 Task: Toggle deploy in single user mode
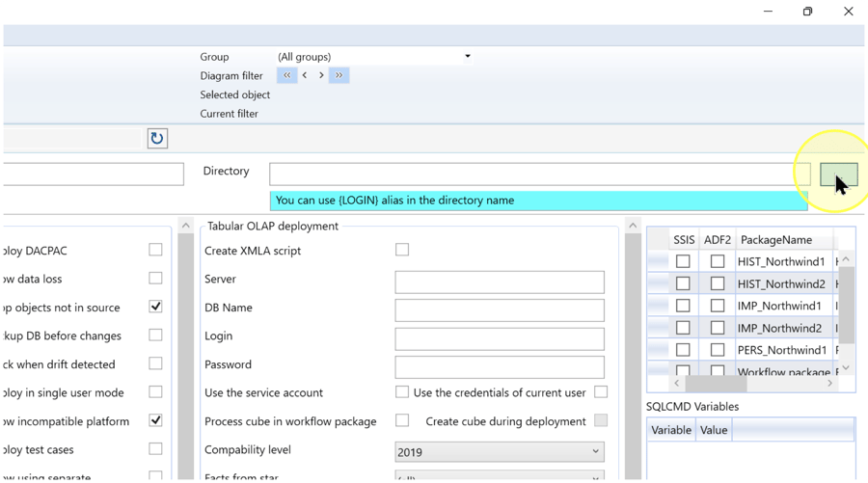tap(155, 392)
